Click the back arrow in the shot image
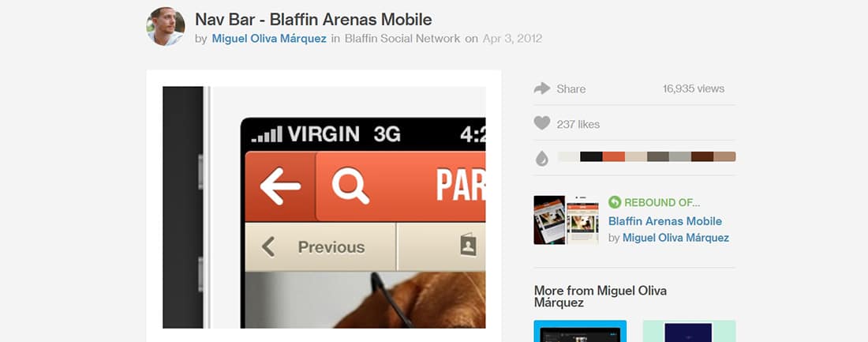The height and width of the screenshot is (342, 868). (280, 186)
